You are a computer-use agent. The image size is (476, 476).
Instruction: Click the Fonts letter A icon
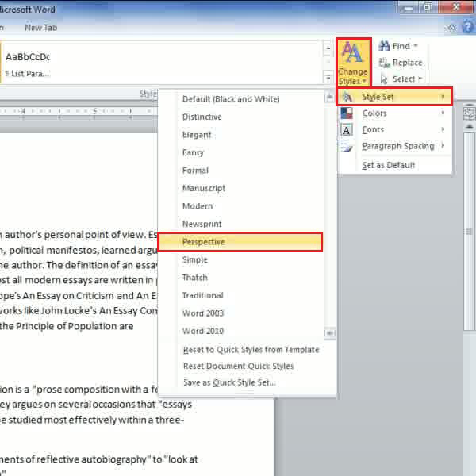tap(347, 130)
